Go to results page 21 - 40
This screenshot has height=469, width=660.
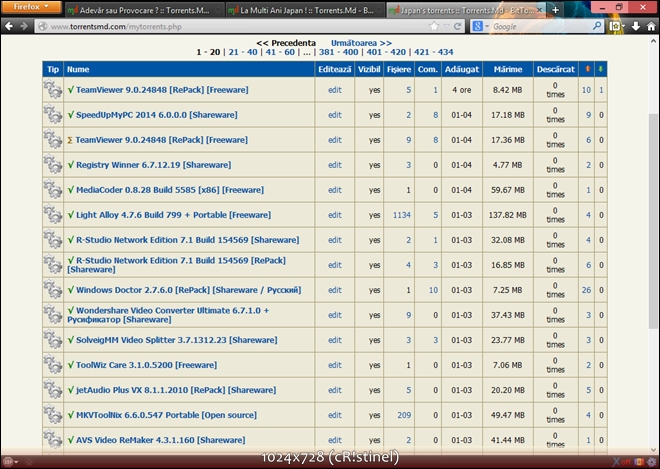point(243,52)
